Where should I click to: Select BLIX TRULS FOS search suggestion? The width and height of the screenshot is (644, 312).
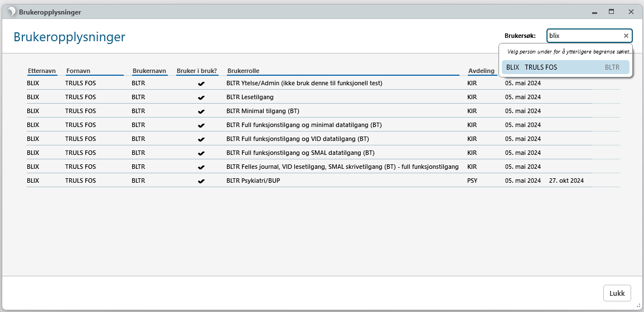tap(565, 67)
